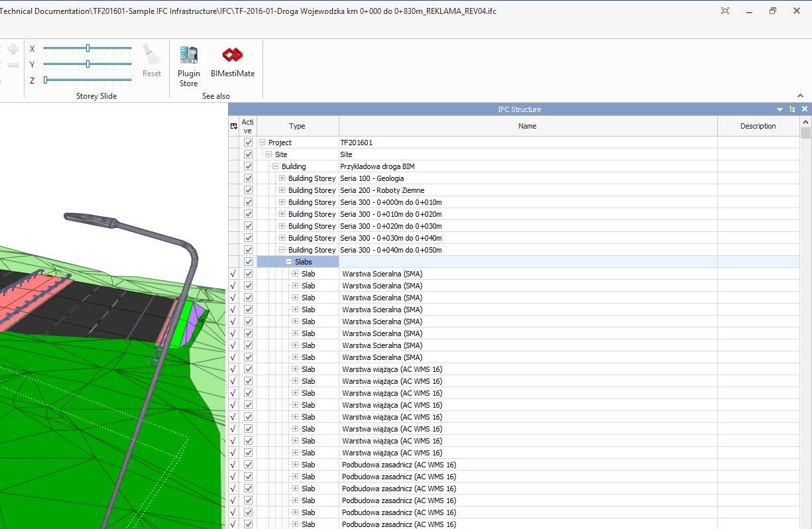Expand the Seria 200 - Roboty Ziemne storey
812x529 pixels.
pos(282,190)
